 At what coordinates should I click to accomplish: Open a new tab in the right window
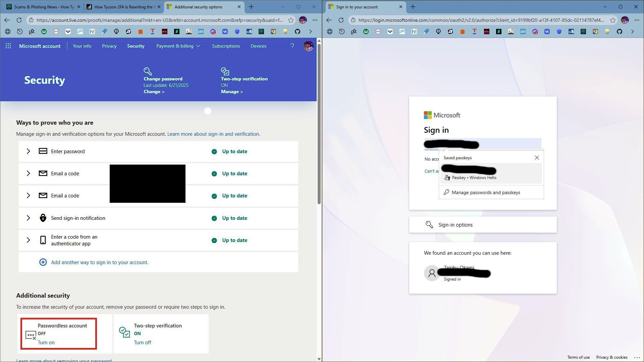[413, 7]
